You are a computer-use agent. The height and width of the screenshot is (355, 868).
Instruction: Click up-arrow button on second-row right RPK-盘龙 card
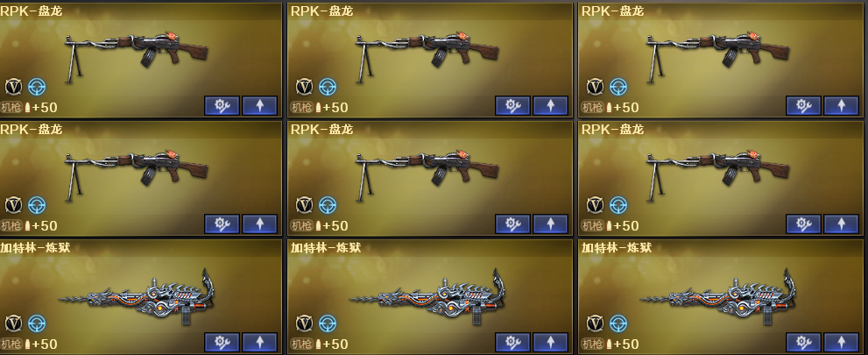(842, 224)
